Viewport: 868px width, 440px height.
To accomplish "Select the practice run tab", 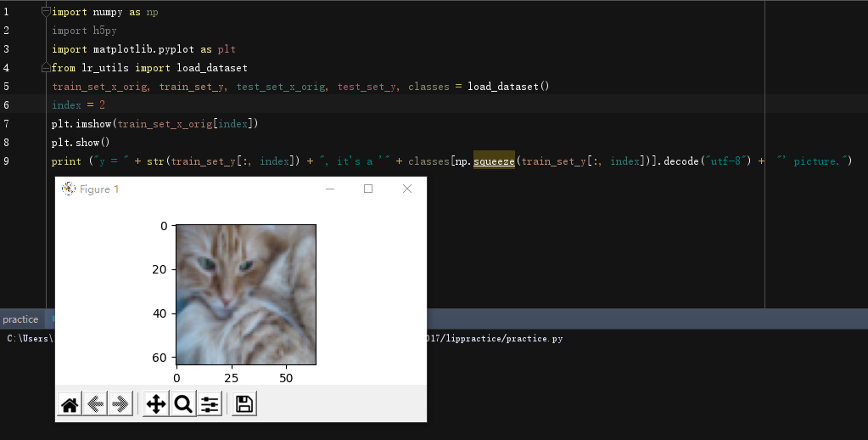I will pyautogui.click(x=20, y=319).
